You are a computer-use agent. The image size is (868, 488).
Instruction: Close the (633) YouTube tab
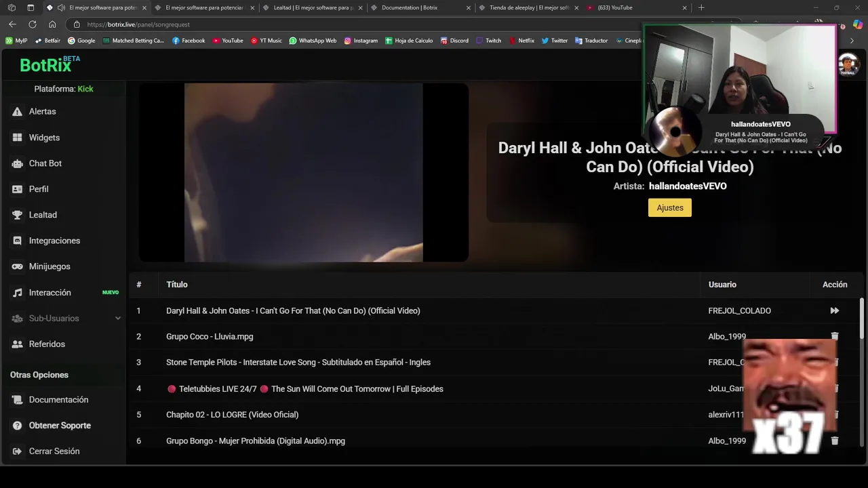pyautogui.click(x=684, y=7)
